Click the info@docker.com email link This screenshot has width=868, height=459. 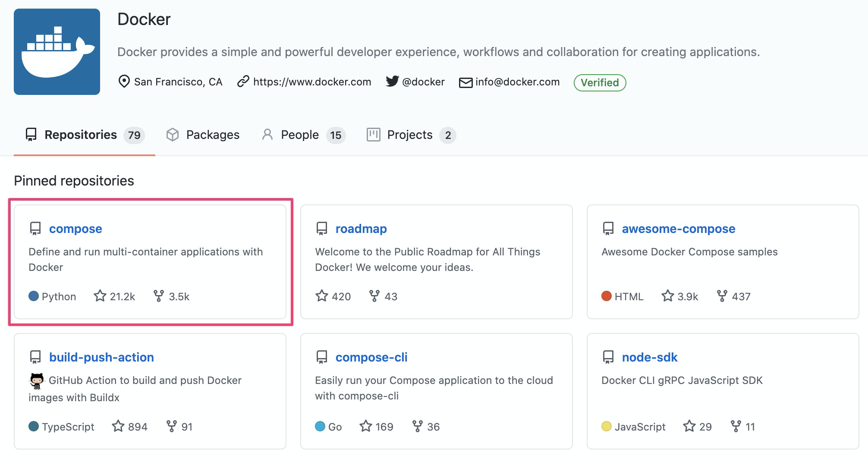517,82
